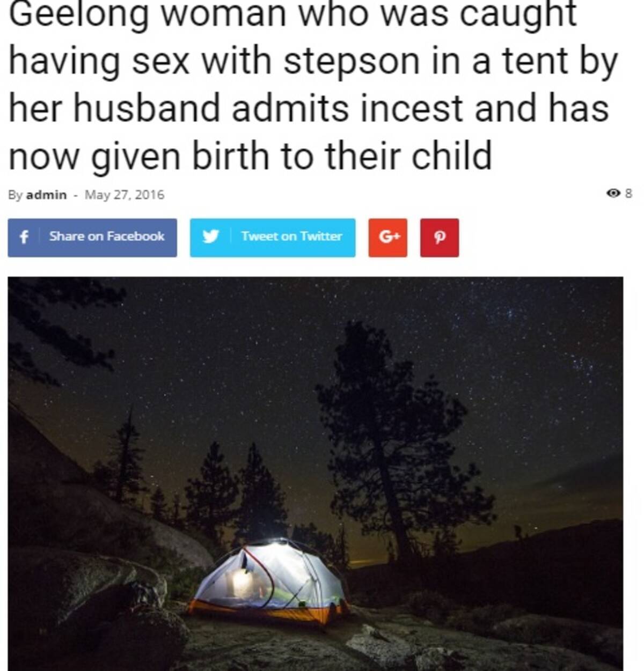644x671 pixels.
Task: Click the "By" label before admin
Action: (16, 195)
